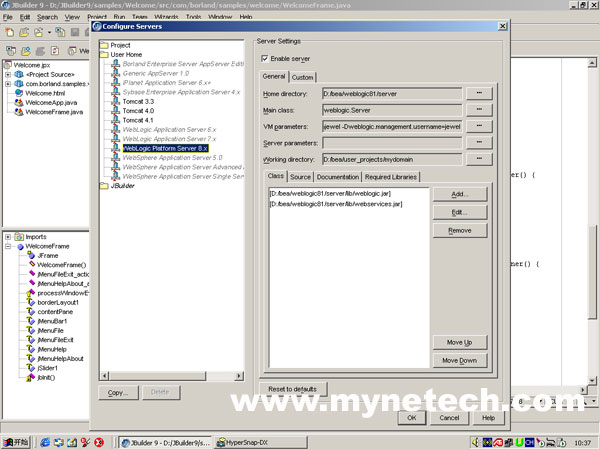The image size is (600, 450).
Task: Expand the Imports node
Action: point(8,237)
